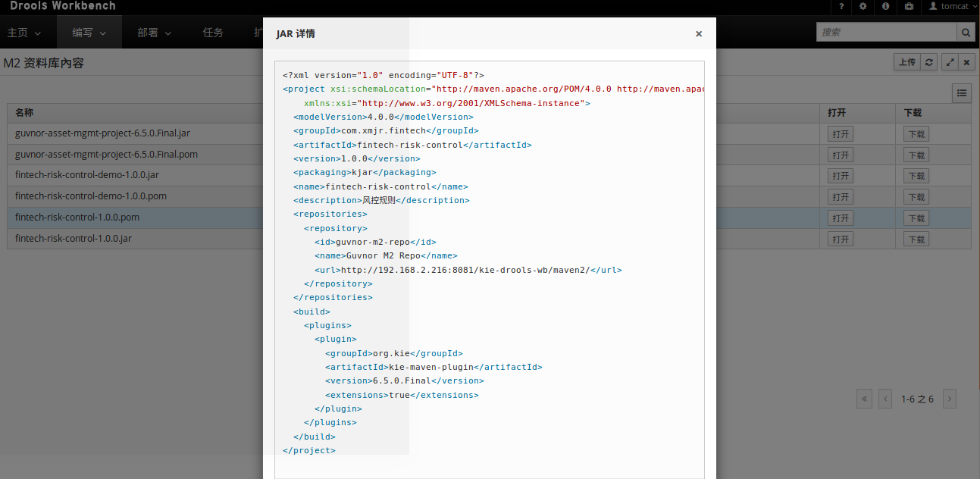Click the groupId com.xmjr.fintech line
Screen dimensions: 980x479
point(386,130)
